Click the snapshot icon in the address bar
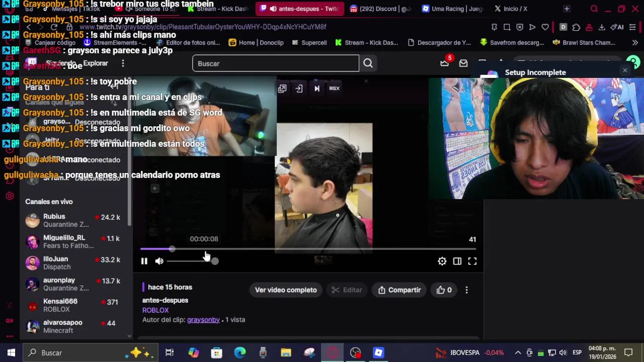Image resolution: width=644 pixels, height=362 pixels. (x=507, y=27)
